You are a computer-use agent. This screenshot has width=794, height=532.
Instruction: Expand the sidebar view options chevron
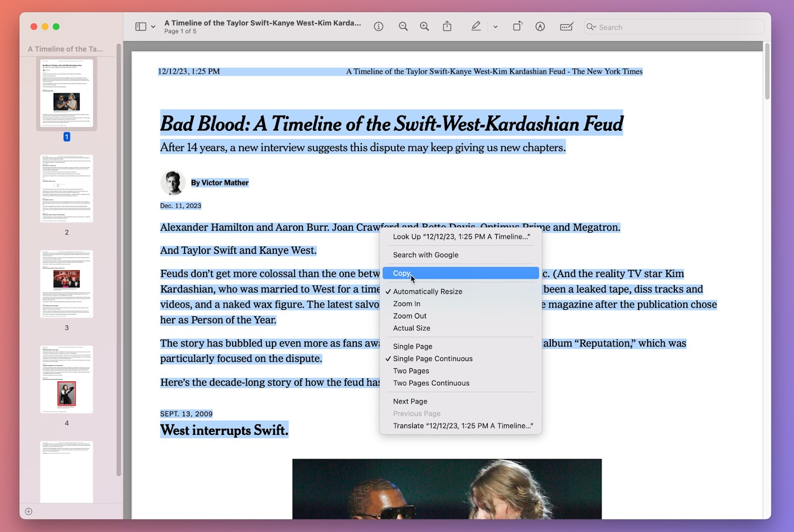coord(153,27)
